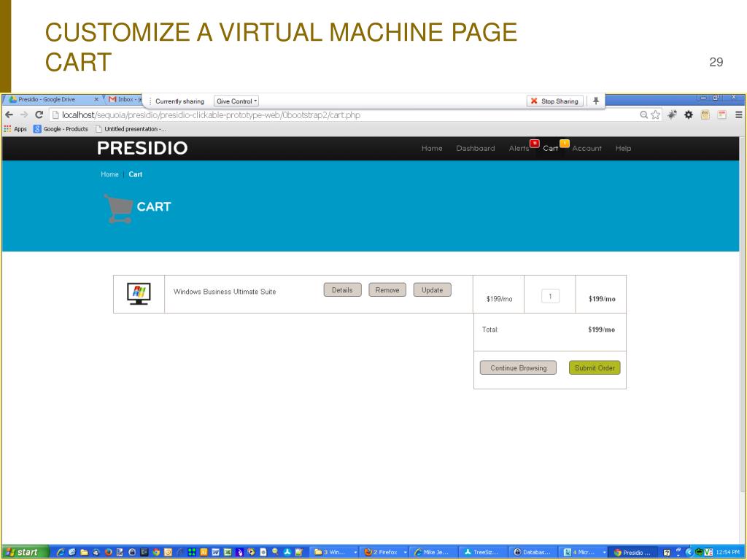Image resolution: width=747 pixels, height=560 pixels.
Task: Open the Give Control dropdown
Action: pyautogui.click(x=236, y=101)
